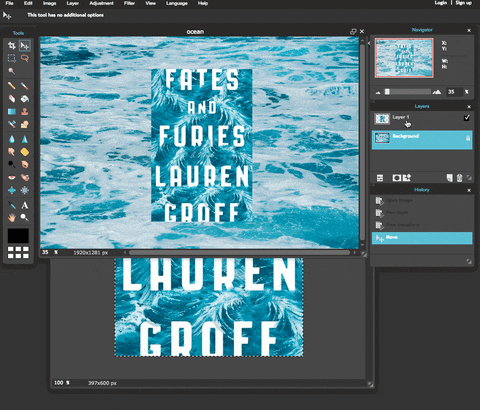Image resolution: width=480 pixels, height=410 pixels.
Task: Select the Marquee selection tool
Action: pos(12,59)
